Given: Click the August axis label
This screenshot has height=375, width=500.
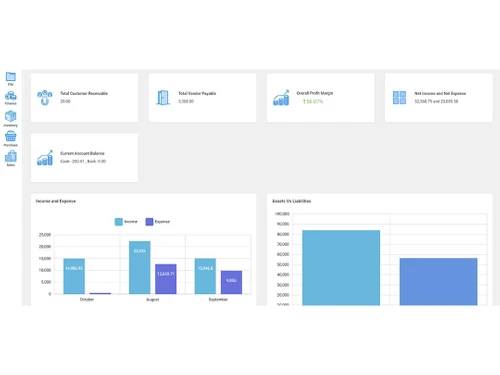Looking at the screenshot, I should click(x=153, y=299).
